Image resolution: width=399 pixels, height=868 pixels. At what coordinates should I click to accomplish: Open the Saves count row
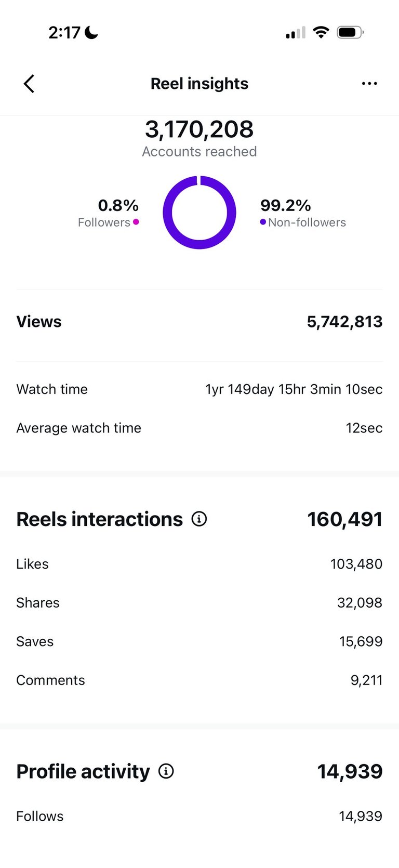pyautogui.click(x=199, y=641)
